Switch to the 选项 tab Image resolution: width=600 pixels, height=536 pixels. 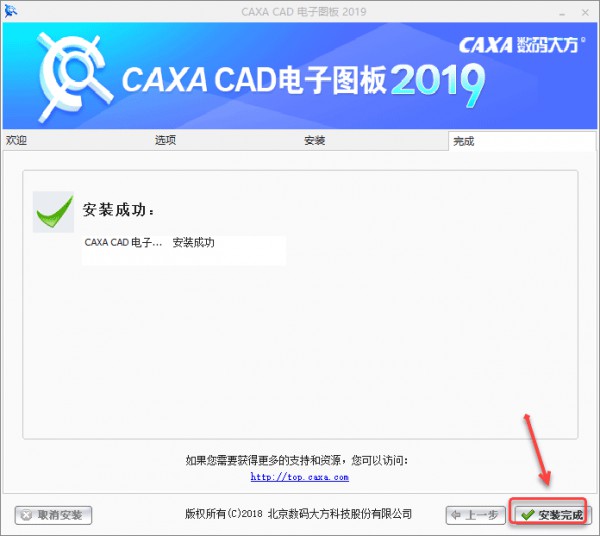point(165,140)
